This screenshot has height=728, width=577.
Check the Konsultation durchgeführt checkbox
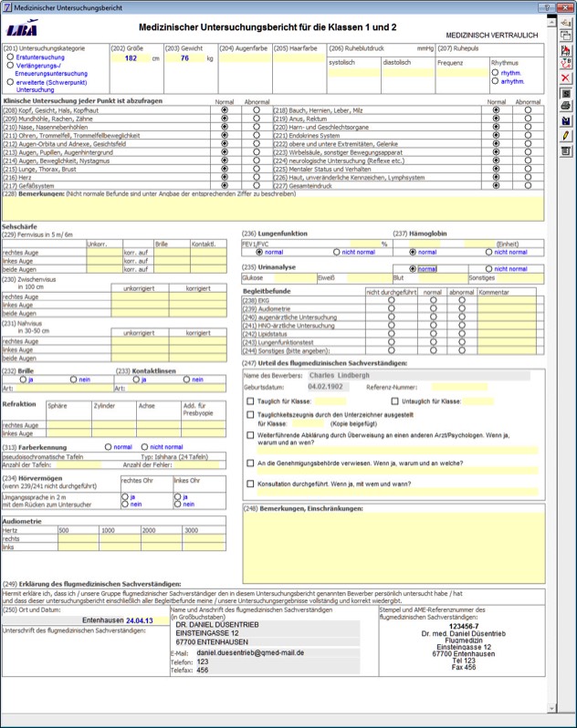(250, 484)
